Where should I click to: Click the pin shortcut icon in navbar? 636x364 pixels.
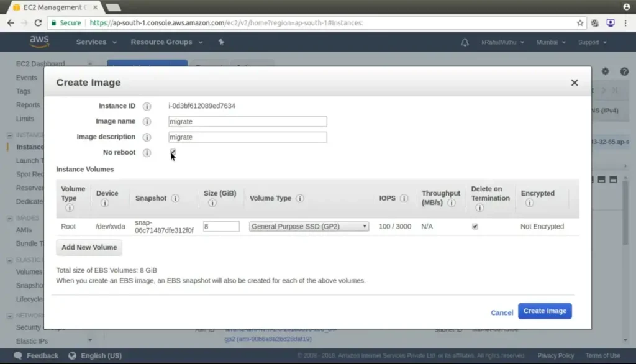tap(221, 42)
